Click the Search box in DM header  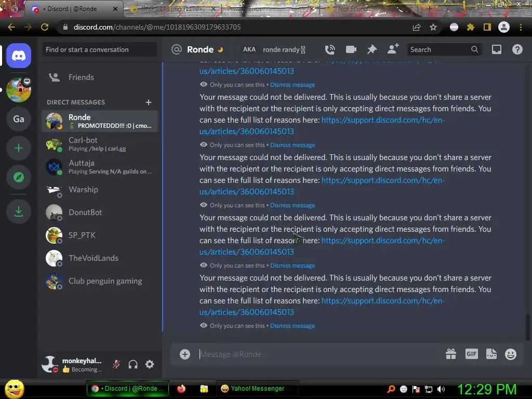click(444, 49)
